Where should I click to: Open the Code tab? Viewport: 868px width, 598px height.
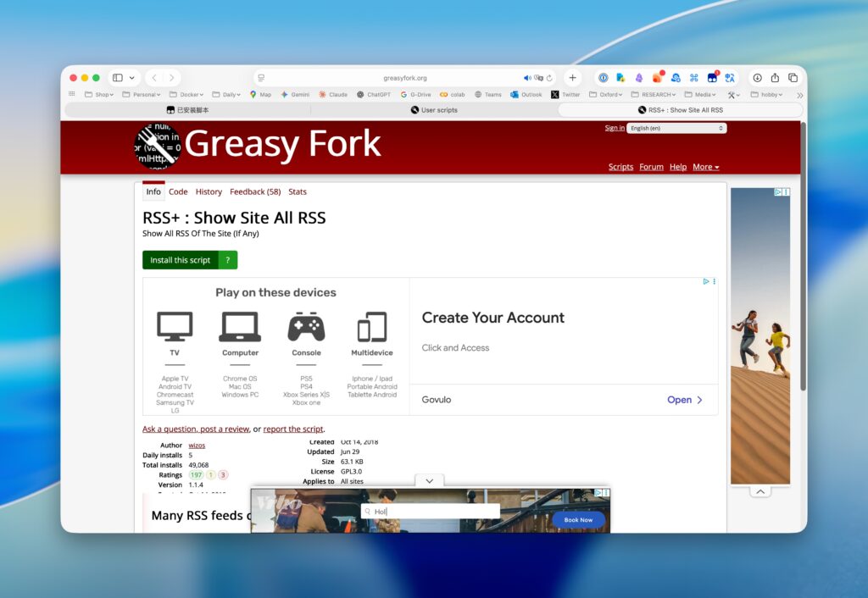point(178,192)
